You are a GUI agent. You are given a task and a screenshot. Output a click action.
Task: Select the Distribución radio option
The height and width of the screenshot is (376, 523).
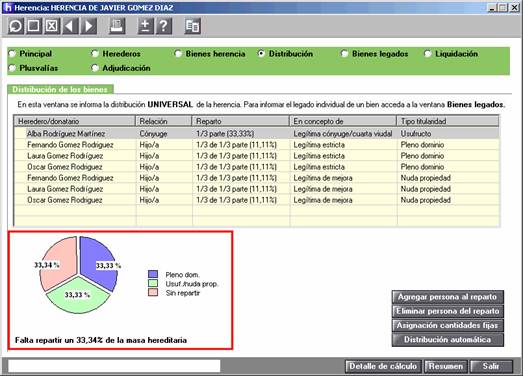(261, 54)
